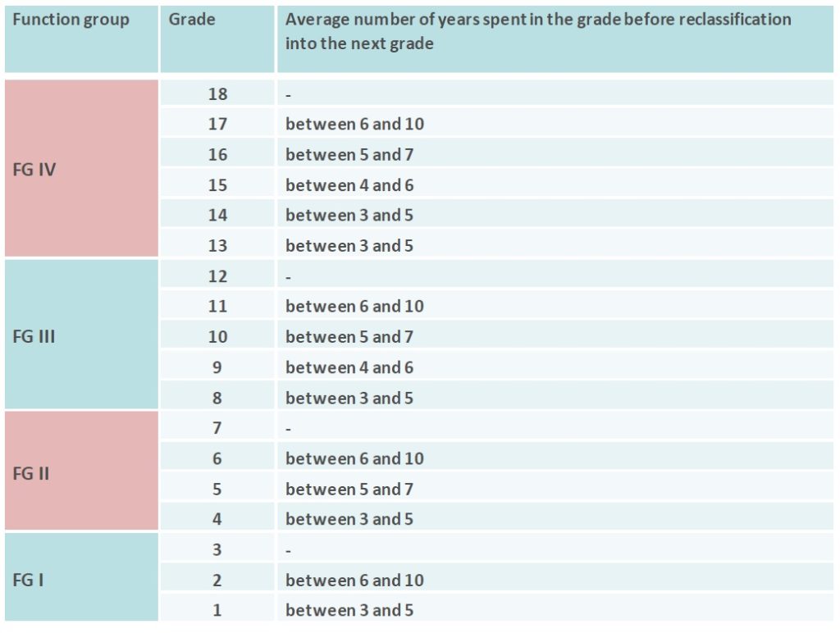This screenshot has height=633, width=840.
Task: Click the grade 7 cell
Action: (x=217, y=427)
